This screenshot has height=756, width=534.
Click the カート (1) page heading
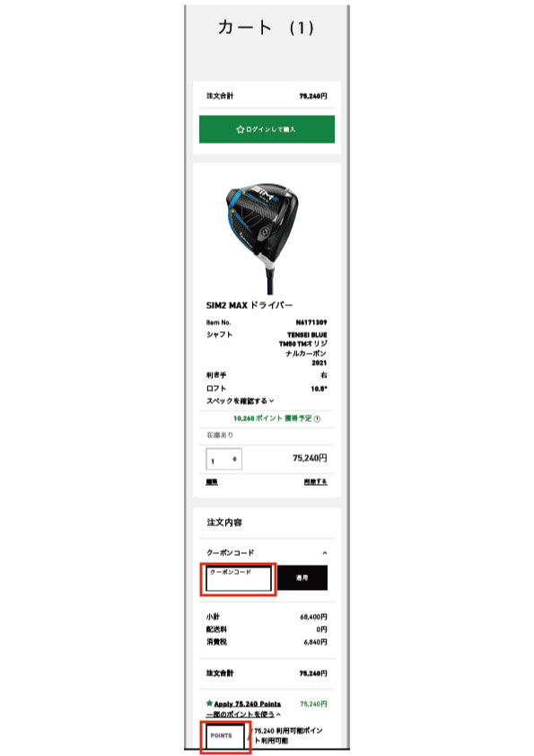pos(266,28)
